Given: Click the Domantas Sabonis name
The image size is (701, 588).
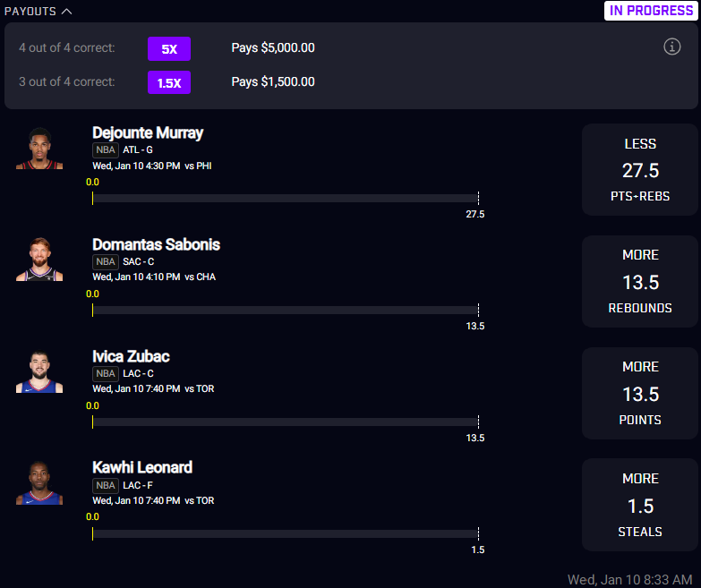Looking at the screenshot, I should coord(156,245).
